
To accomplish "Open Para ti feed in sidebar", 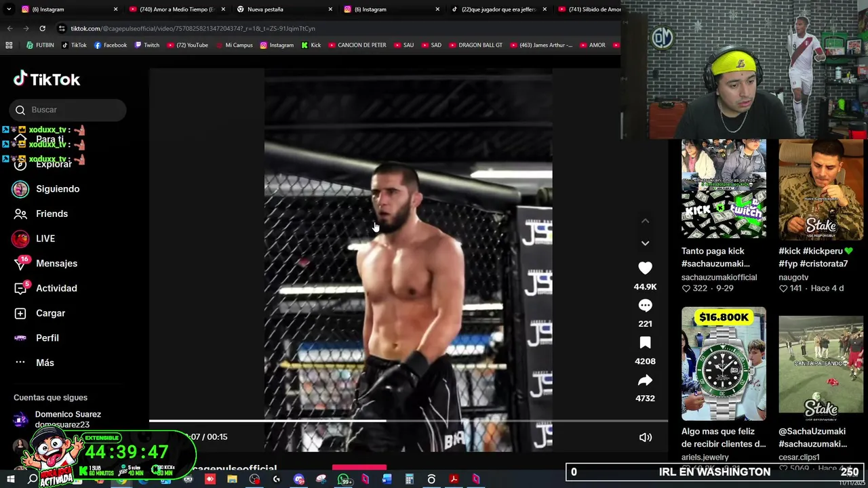I will [x=50, y=139].
